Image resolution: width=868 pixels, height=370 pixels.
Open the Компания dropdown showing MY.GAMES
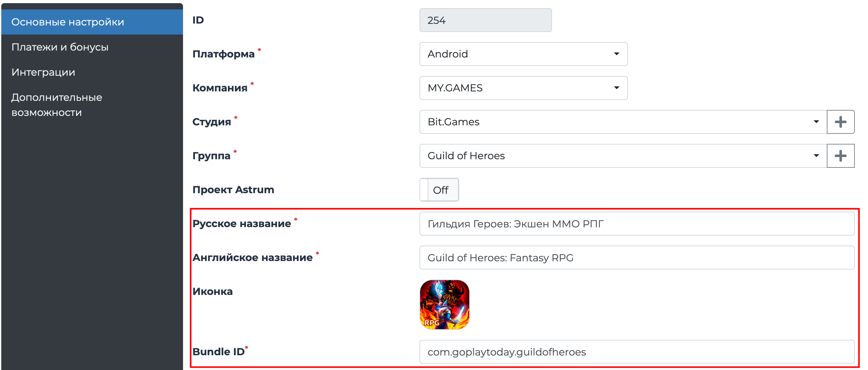523,88
